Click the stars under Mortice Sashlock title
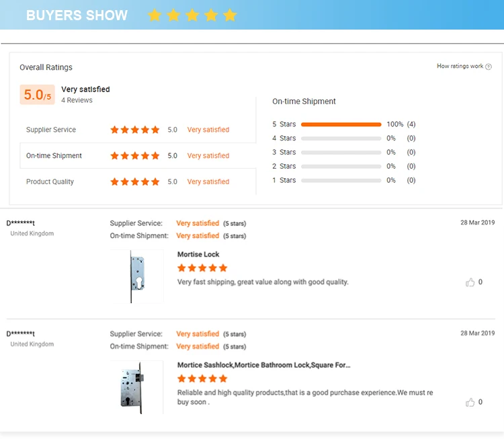Screen dimensions: 504x439 202,379
